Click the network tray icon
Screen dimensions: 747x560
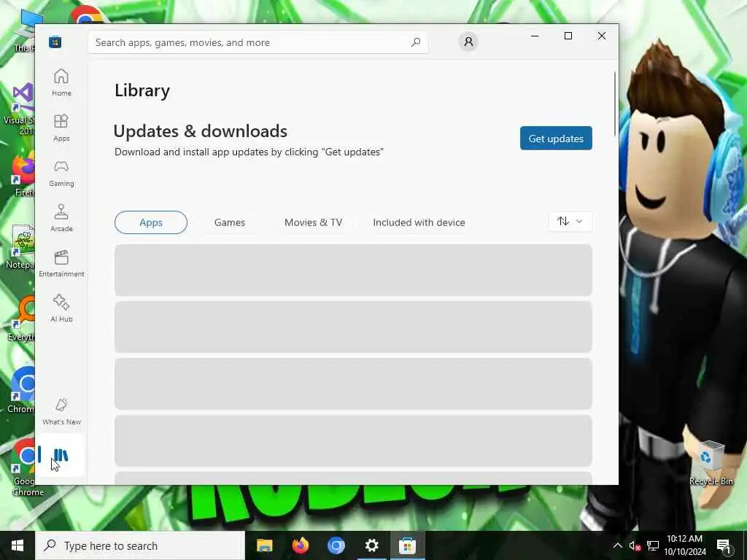coord(653,545)
